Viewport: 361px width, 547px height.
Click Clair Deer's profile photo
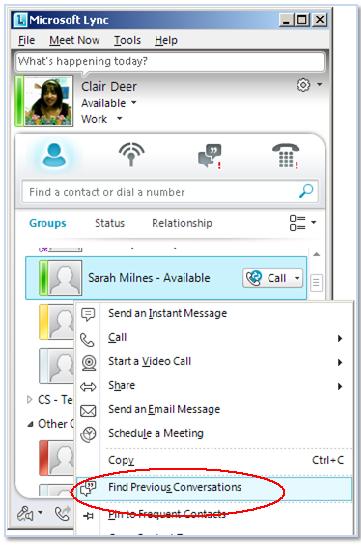[48, 101]
